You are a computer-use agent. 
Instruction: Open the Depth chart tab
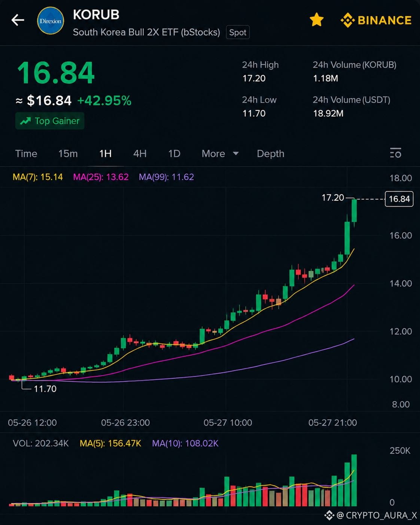(271, 154)
